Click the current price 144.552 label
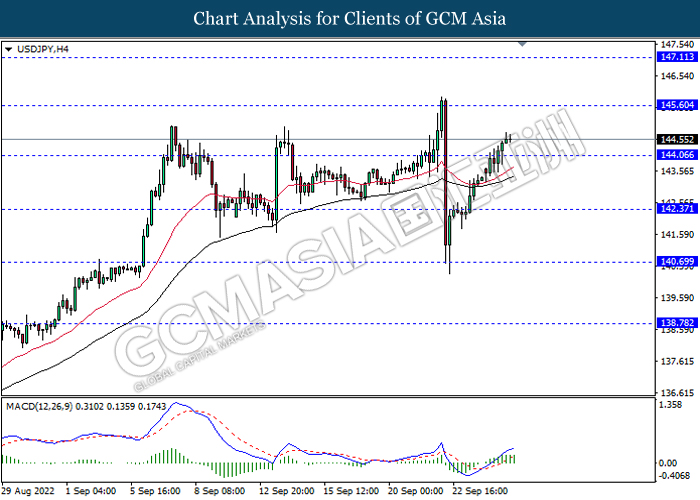 pyautogui.click(x=677, y=140)
